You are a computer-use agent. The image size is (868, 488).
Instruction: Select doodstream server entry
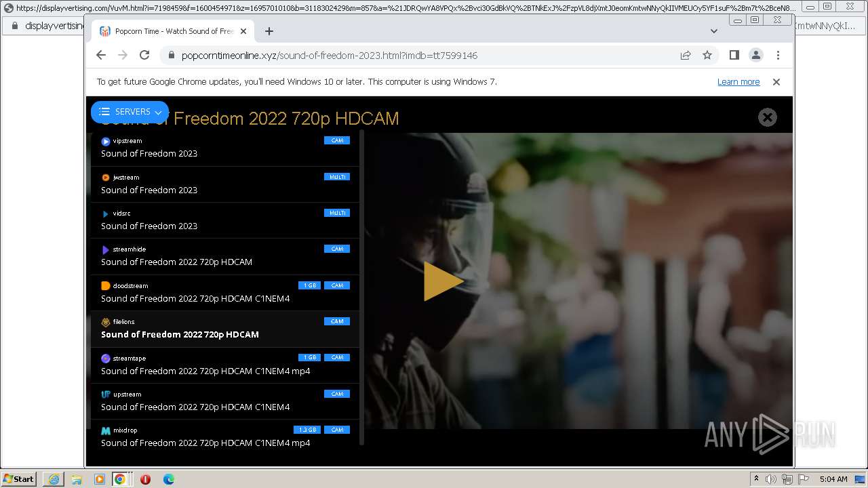(225, 293)
